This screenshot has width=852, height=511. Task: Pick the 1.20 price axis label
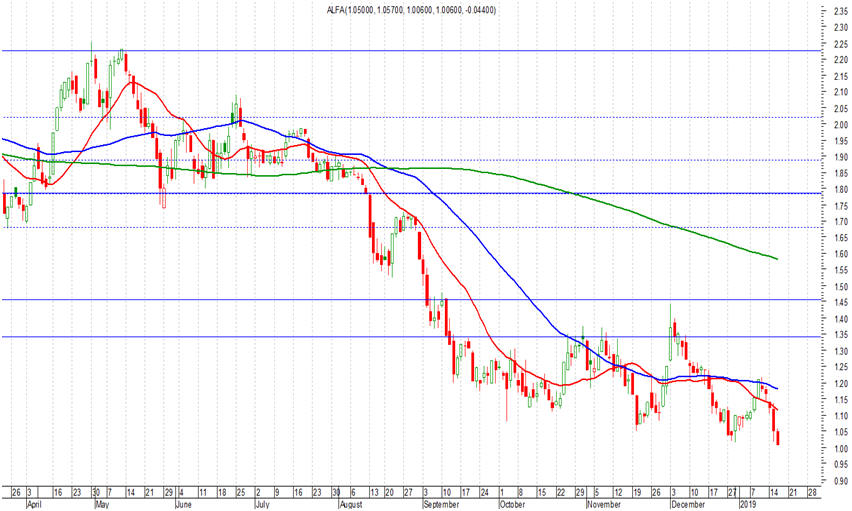coord(841,383)
